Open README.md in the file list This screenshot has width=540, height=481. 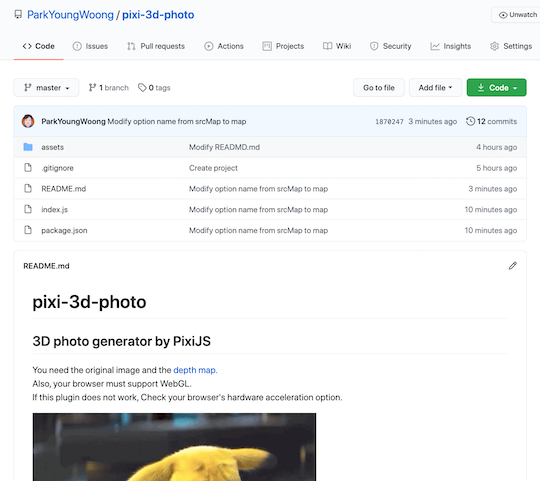[x=64, y=189]
